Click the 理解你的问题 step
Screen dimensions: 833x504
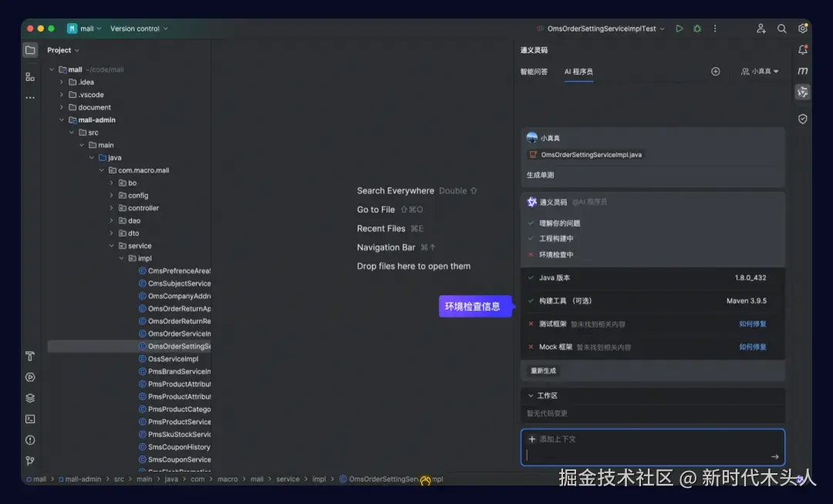tap(559, 223)
